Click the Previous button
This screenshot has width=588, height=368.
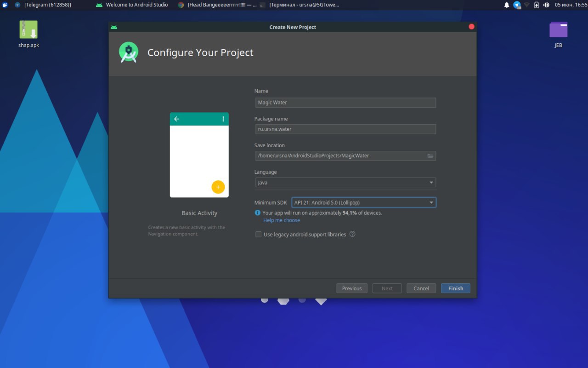tap(352, 288)
